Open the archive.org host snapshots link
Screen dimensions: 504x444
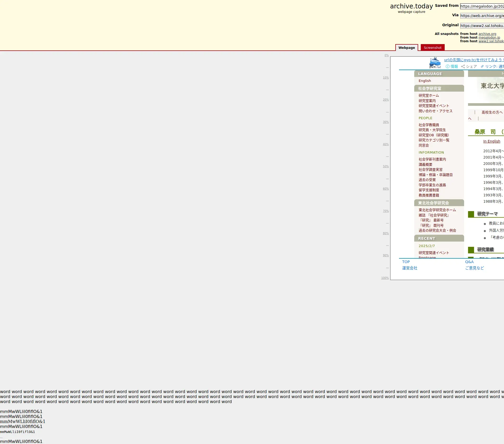pos(487,34)
